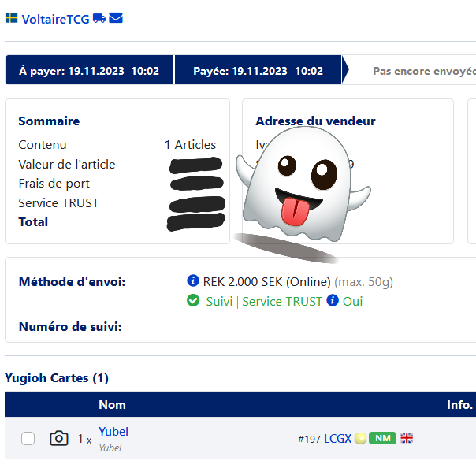Click the '1 Articles' value
The width and height of the screenshot is (476, 468).
pyautogui.click(x=191, y=145)
